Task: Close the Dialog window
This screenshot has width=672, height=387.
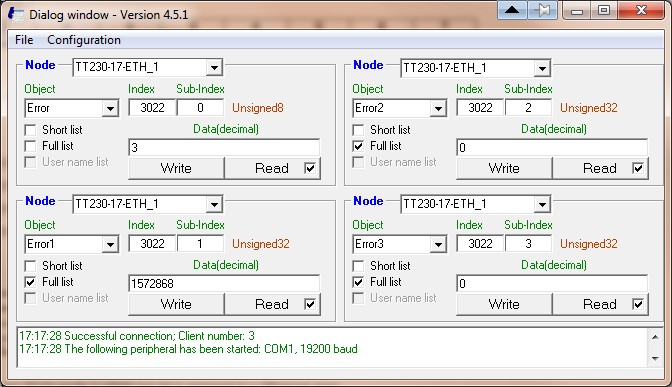Action: click(641, 10)
